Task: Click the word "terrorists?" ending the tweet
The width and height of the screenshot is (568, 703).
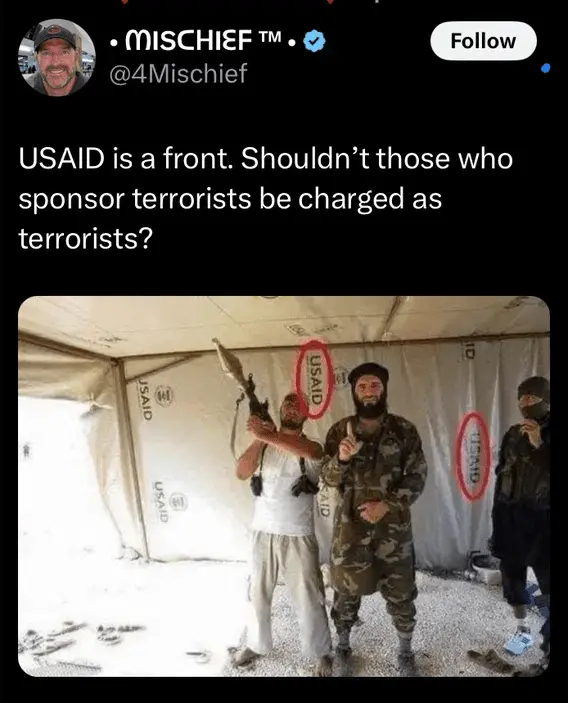Action: [x=86, y=238]
